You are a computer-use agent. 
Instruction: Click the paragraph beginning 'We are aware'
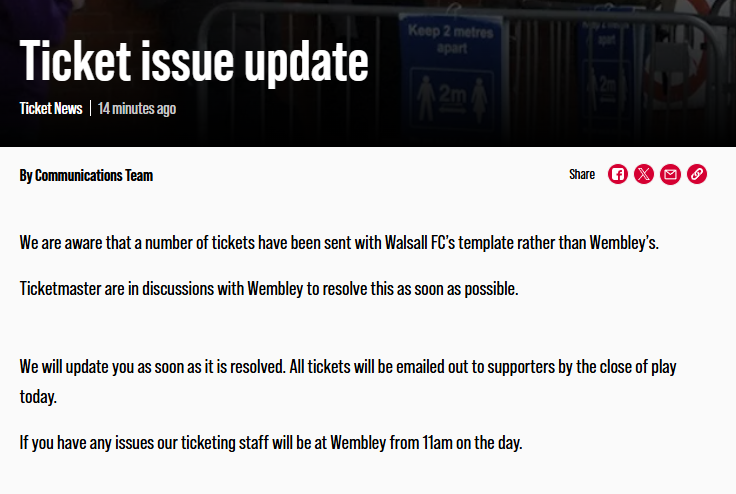[x=339, y=243]
